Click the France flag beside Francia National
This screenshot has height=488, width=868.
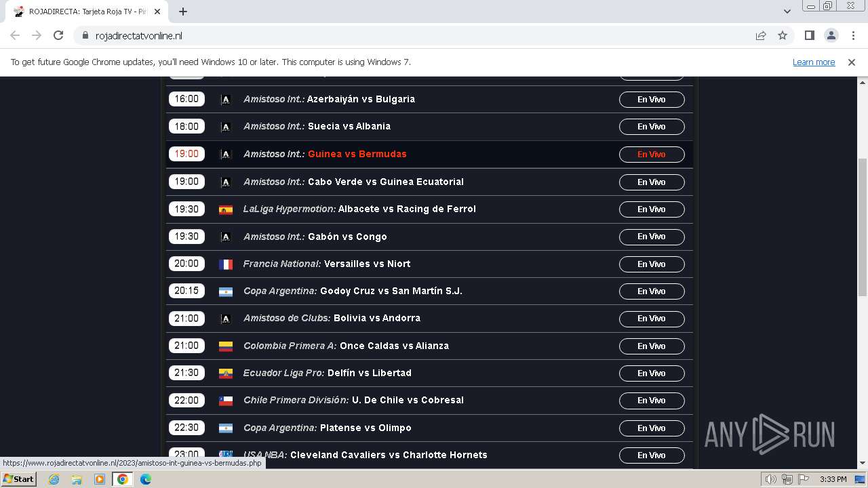[226, 264]
